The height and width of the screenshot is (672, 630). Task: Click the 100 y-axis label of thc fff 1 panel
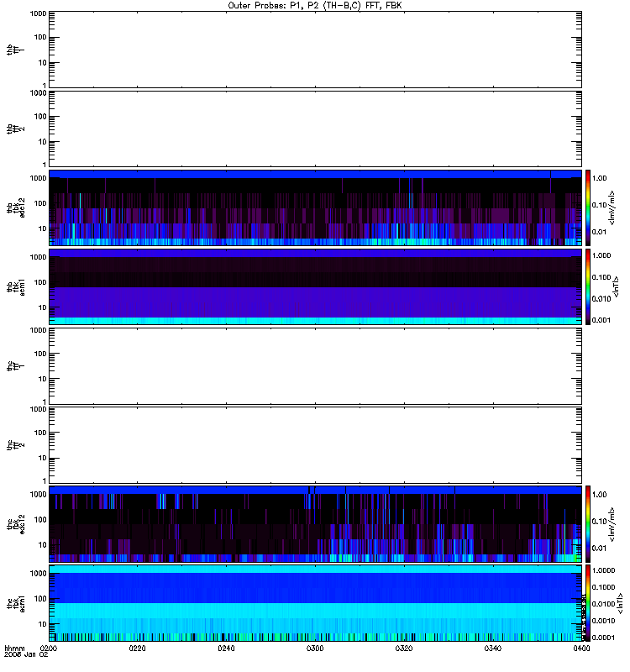click(x=40, y=354)
